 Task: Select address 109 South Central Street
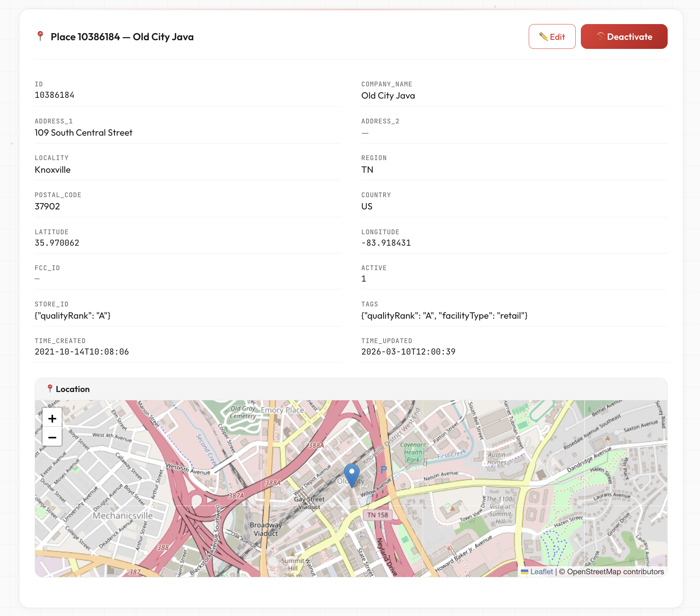[x=84, y=133]
